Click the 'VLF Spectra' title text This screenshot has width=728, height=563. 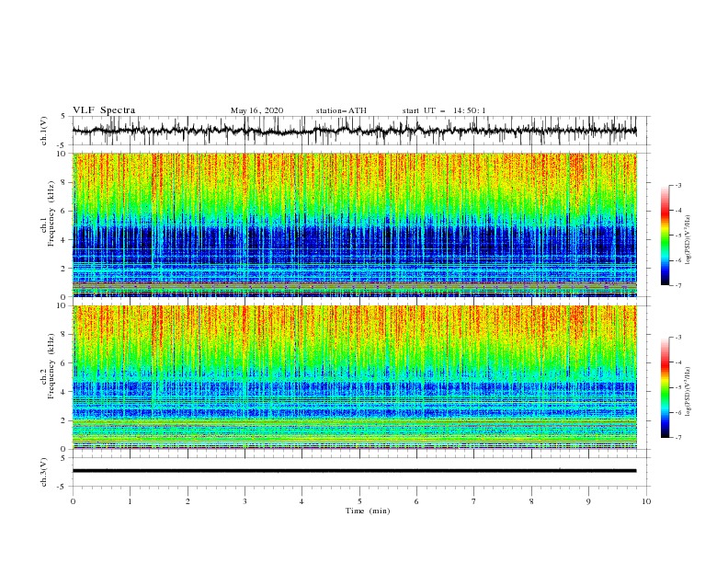tap(104, 110)
